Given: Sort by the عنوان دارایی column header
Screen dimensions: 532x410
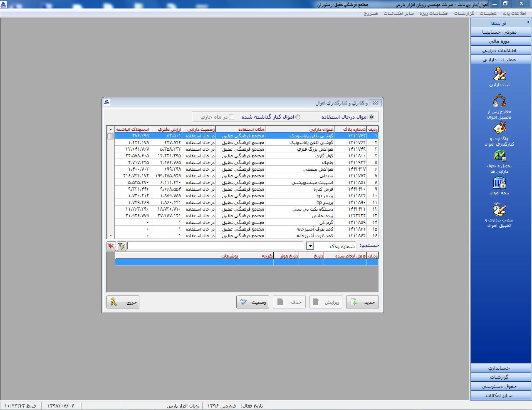Looking at the screenshot, I should click(300, 129).
